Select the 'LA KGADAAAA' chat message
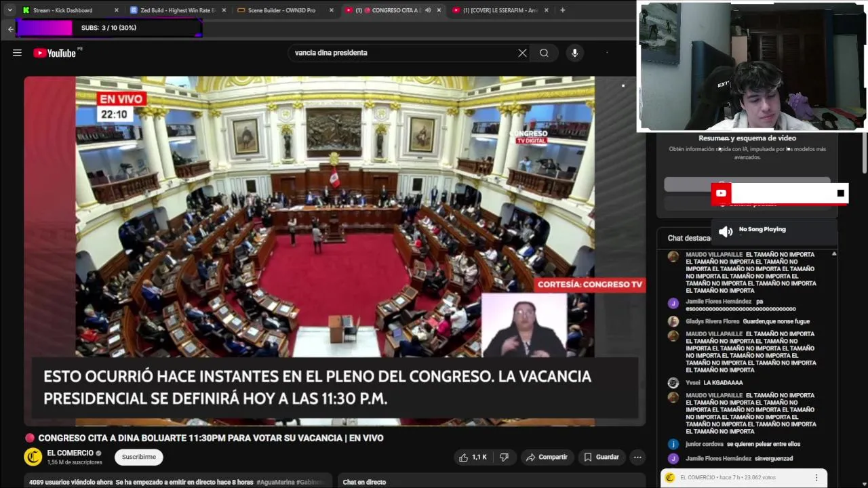 coord(723,383)
